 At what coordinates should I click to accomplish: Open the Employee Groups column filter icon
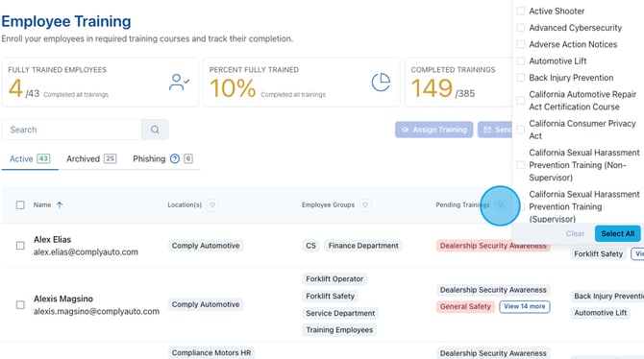[x=365, y=204]
